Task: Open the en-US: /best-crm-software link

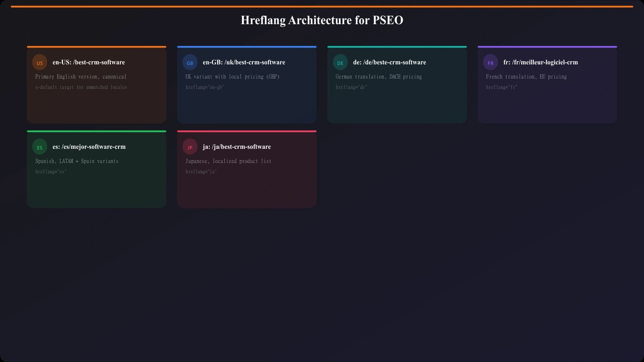Action: pos(89,62)
